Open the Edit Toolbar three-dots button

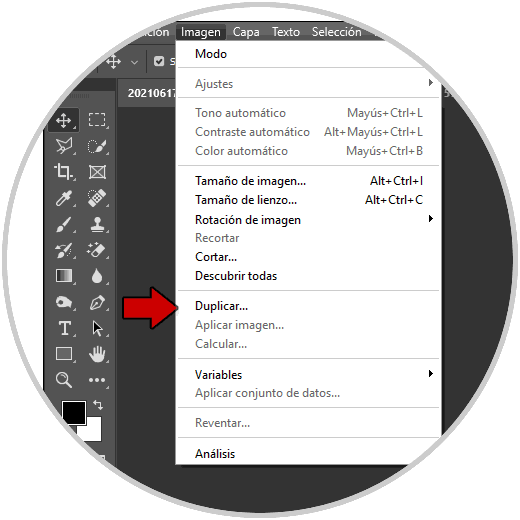pos(97,380)
